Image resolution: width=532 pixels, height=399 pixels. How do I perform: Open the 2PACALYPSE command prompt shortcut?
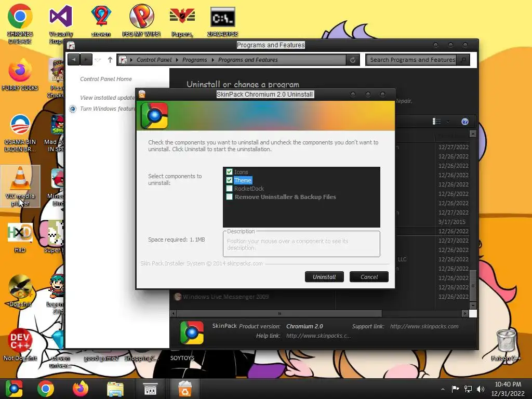(x=222, y=21)
